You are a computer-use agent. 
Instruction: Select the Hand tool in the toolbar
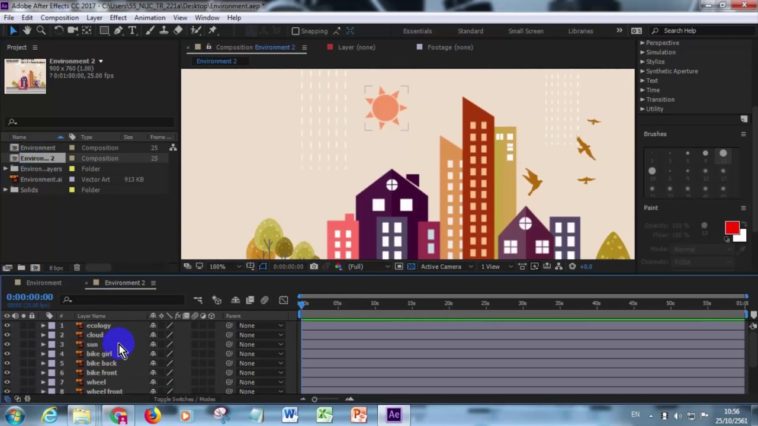click(26, 30)
